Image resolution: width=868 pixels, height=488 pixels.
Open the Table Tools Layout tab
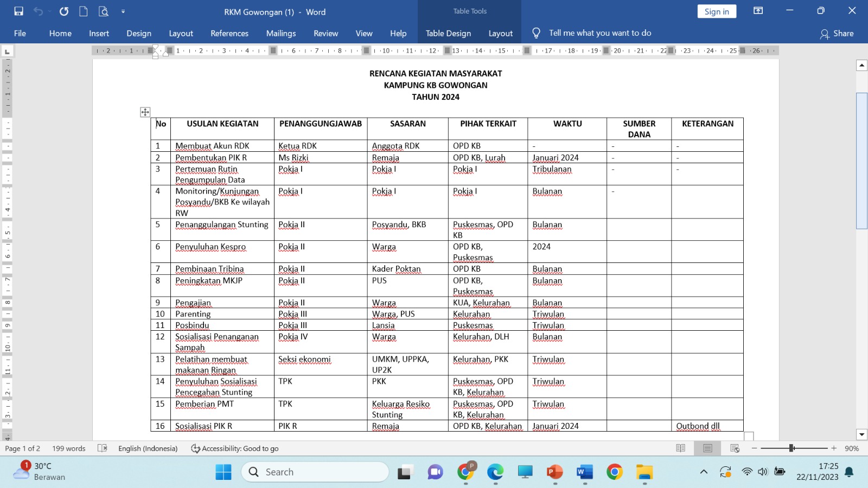500,33
